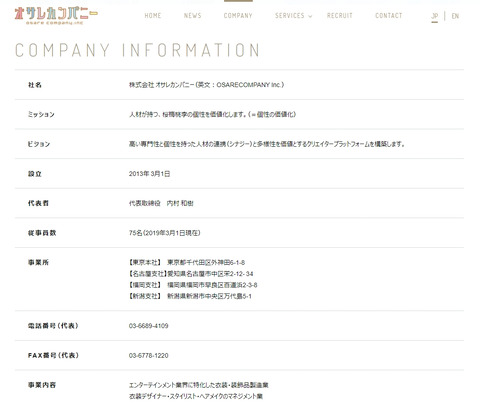The height and width of the screenshot is (403, 480).
Task: Click the representative name 内村 和樹
Action: [x=180, y=203]
